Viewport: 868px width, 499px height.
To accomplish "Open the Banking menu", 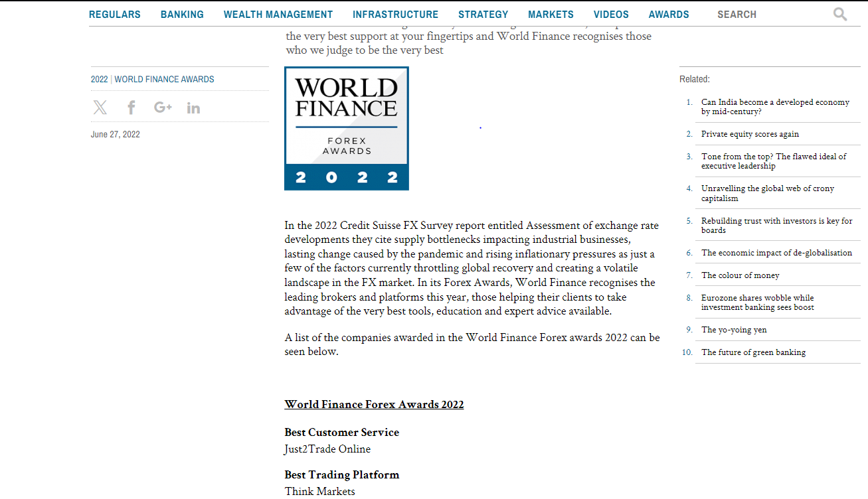I will tap(182, 15).
